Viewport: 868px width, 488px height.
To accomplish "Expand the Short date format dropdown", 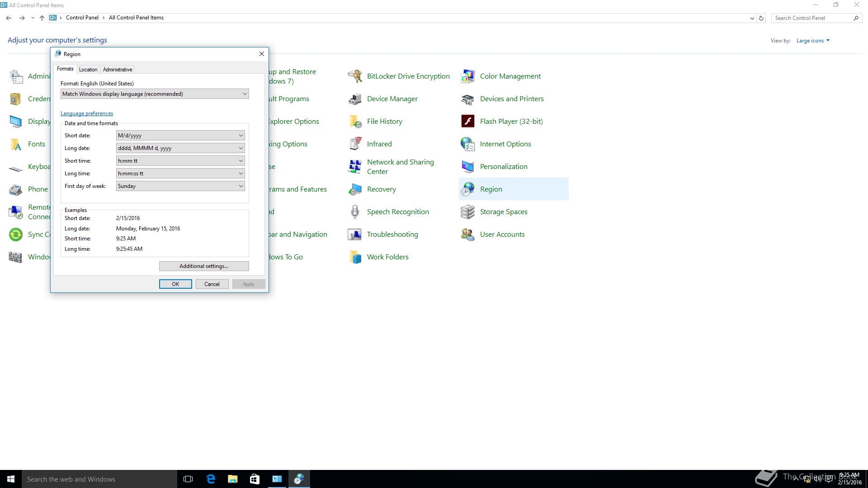I will click(180, 136).
